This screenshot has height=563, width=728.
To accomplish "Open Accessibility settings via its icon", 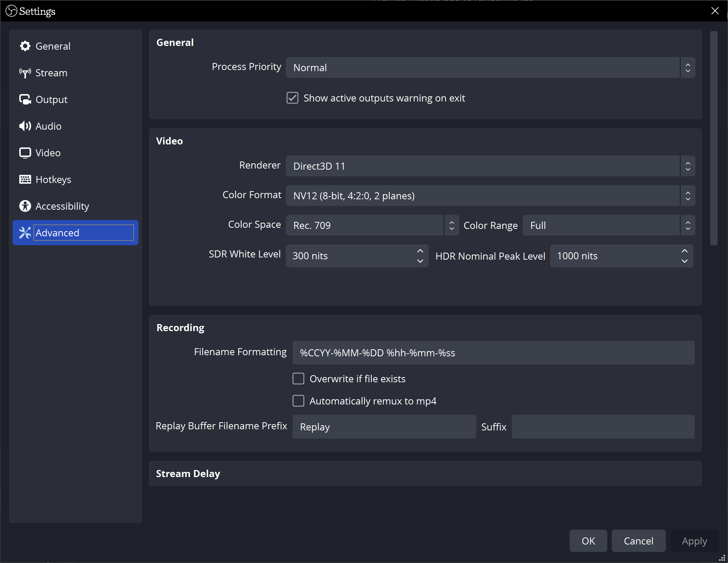I will click(25, 206).
